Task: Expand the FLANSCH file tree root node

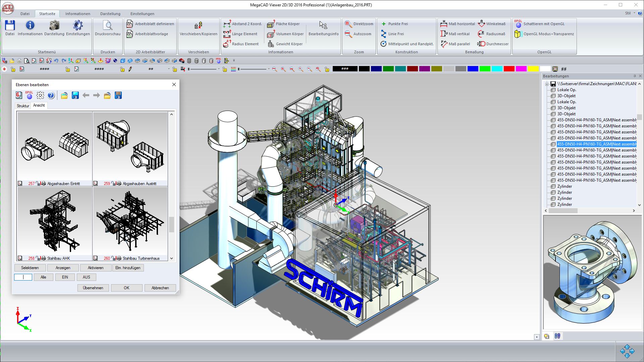Action: 547,84
